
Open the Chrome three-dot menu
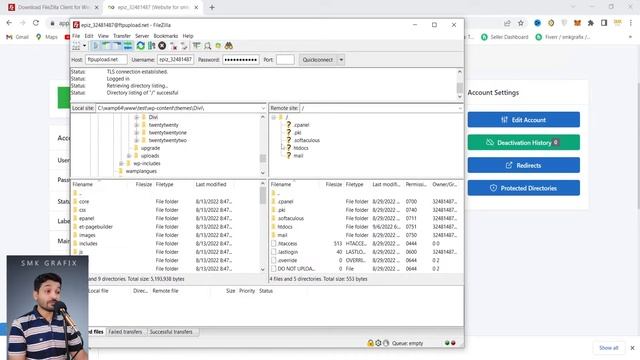tap(631, 23)
